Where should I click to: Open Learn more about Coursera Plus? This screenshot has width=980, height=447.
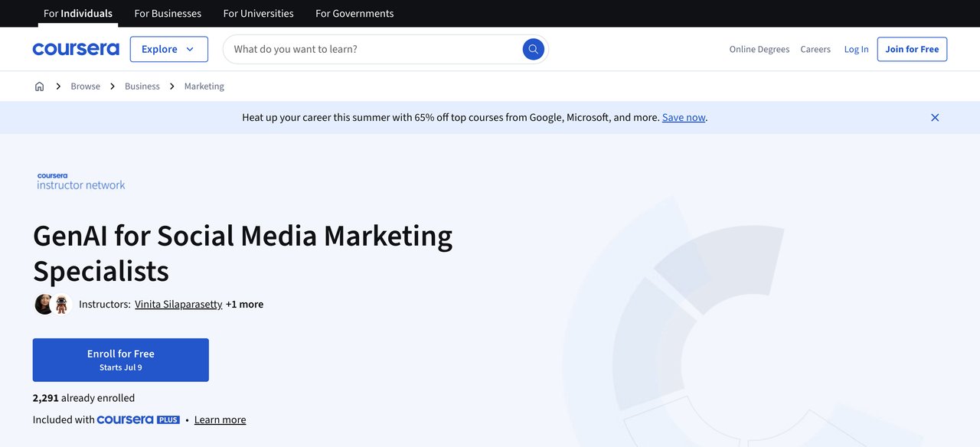tap(220, 419)
